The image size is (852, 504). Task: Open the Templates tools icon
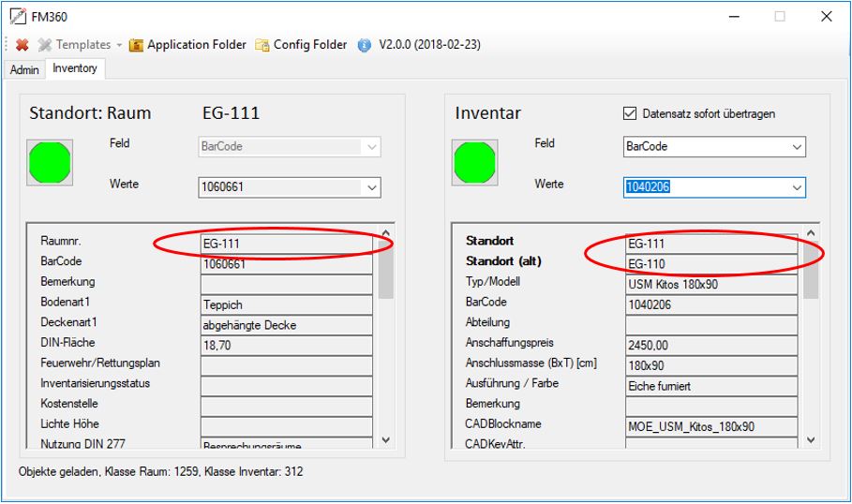point(45,45)
